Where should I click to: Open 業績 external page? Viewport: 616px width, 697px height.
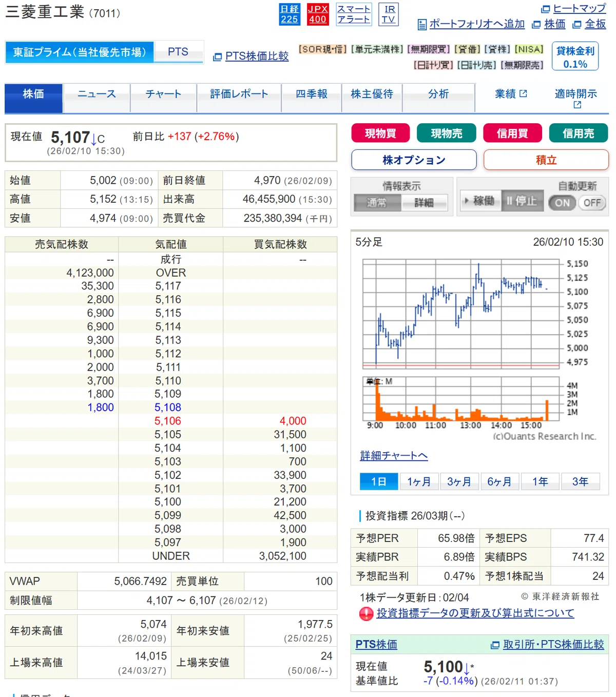coord(511,94)
